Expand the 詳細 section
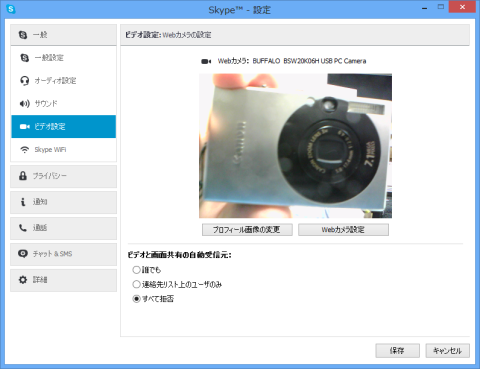The image size is (480, 369). tap(64, 280)
